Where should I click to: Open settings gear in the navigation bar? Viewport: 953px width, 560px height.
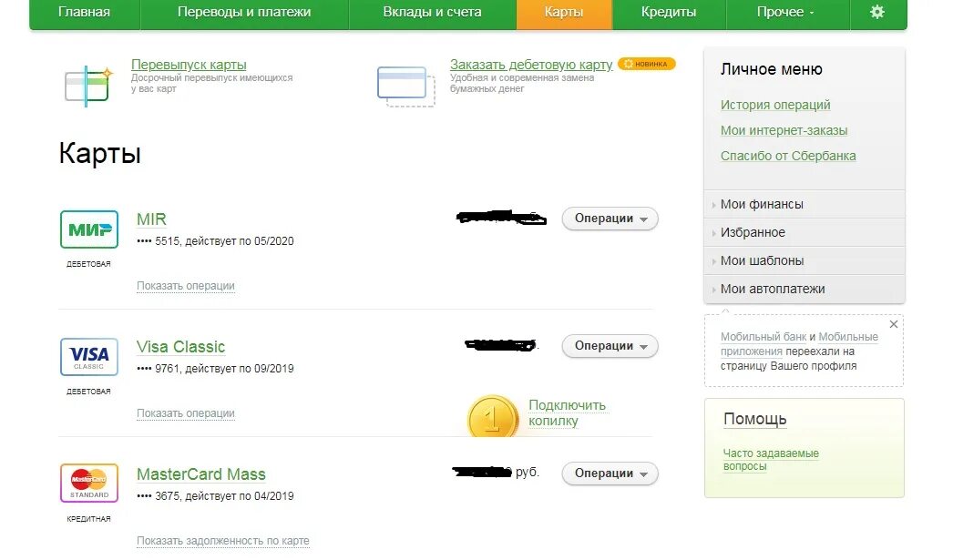click(x=877, y=12)
